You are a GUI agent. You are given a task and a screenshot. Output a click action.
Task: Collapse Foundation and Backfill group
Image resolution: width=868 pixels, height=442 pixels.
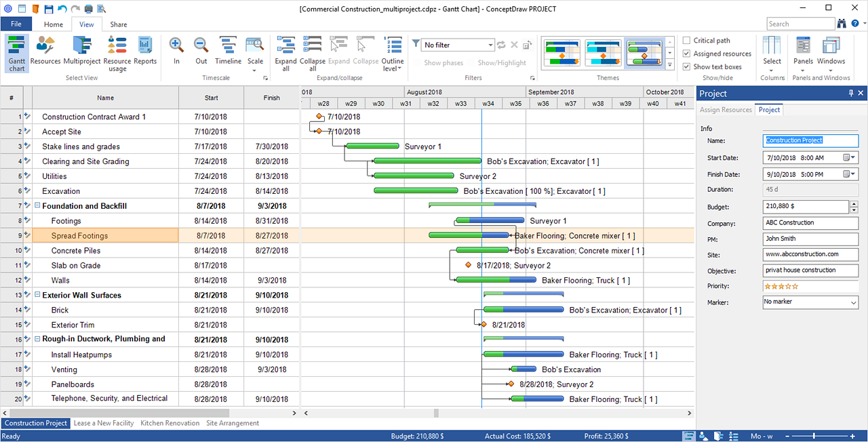tap(37, 206)
